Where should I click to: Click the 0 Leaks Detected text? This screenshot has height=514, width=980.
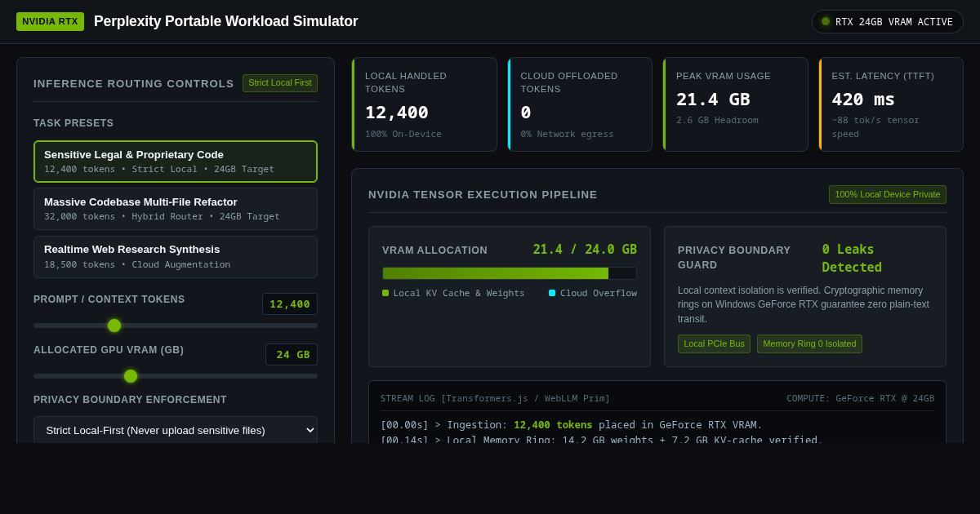pyautogui.click(x=852, y=258)
